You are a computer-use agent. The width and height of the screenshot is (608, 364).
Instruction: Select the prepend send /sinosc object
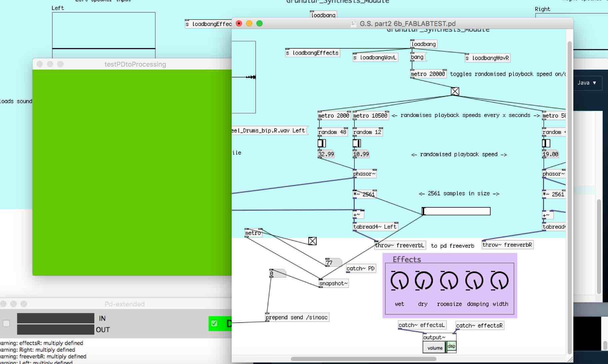pos(297,317)
